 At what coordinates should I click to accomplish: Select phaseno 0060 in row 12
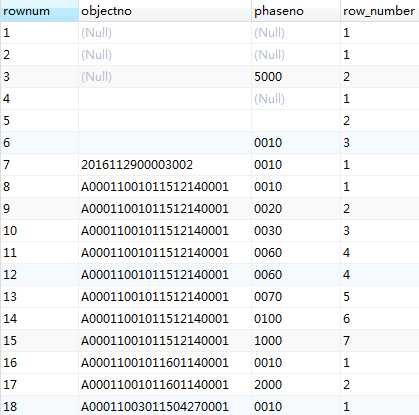(x=296, y=275)
